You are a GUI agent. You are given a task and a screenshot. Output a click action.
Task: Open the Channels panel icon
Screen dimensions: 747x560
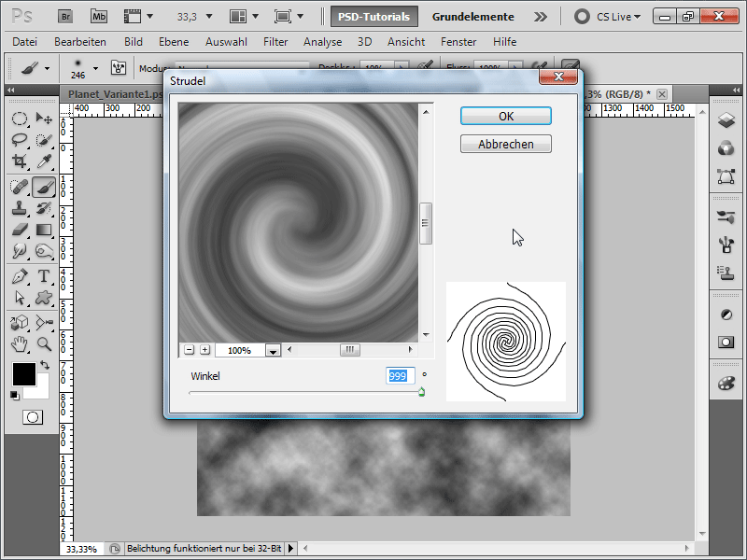[726, 148]
